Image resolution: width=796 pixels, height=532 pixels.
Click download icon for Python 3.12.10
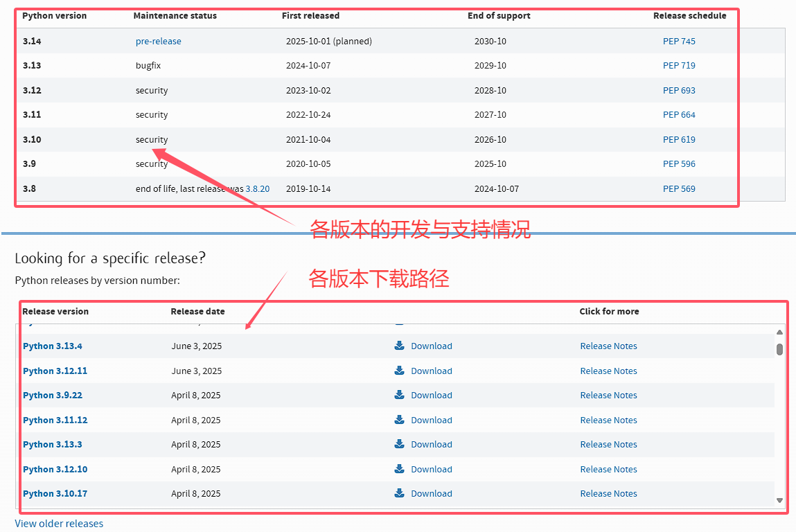400,469
